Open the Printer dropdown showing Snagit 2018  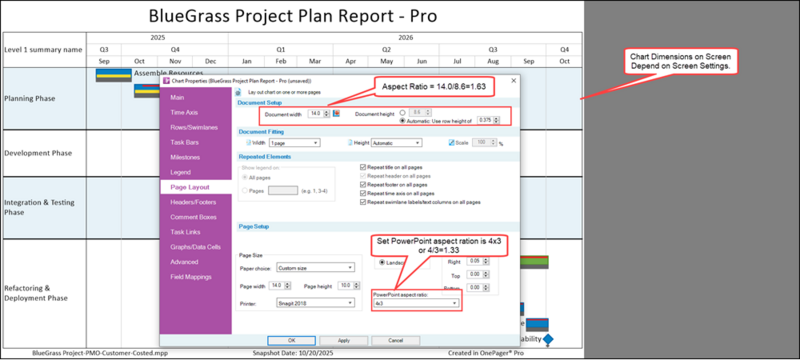point(315,303)
